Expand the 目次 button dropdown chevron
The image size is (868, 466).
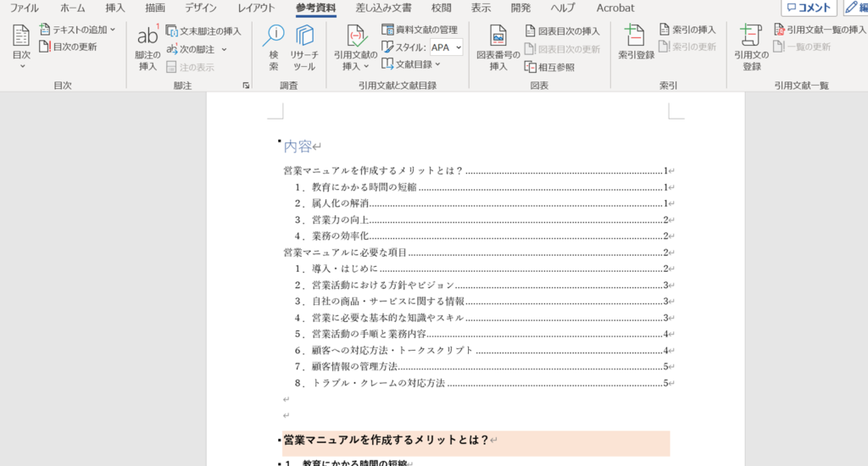click(22, 66)
